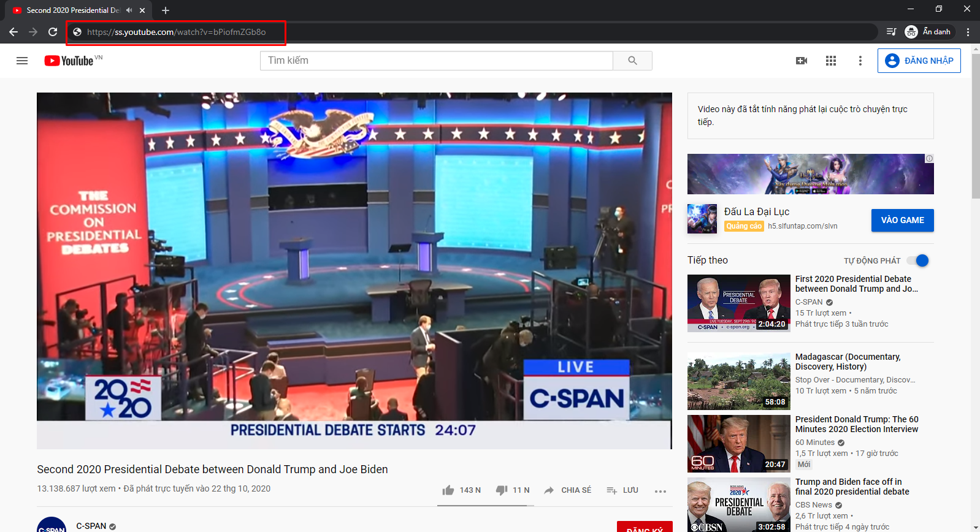
Task: Close the Second 2020 Presidential tab
Action: pyautogui.click(x=142, y=10)
